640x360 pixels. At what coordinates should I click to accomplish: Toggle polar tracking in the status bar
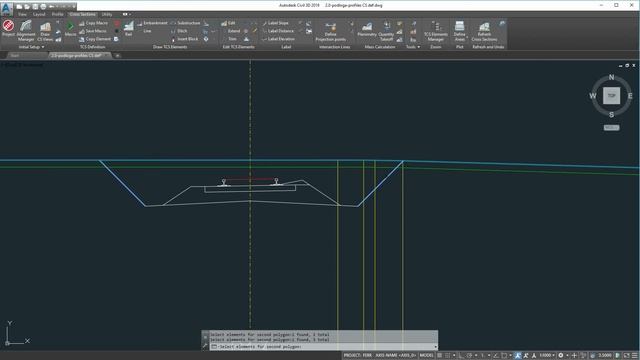coord(470,356)
